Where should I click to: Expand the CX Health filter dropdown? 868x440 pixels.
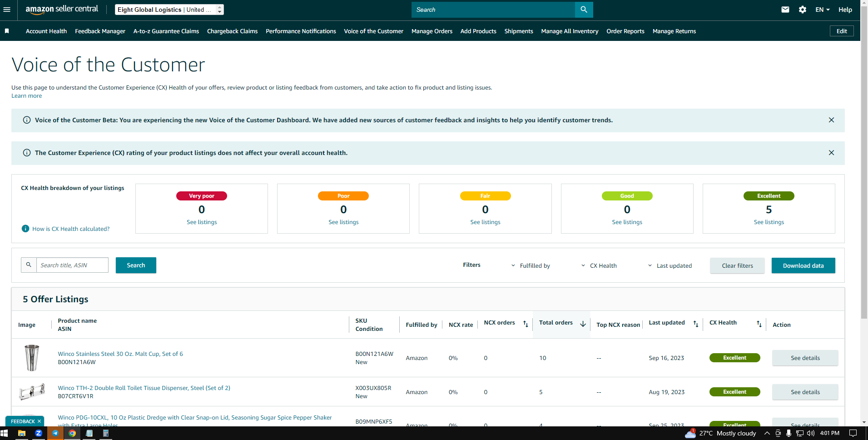[x=599, y=265]
